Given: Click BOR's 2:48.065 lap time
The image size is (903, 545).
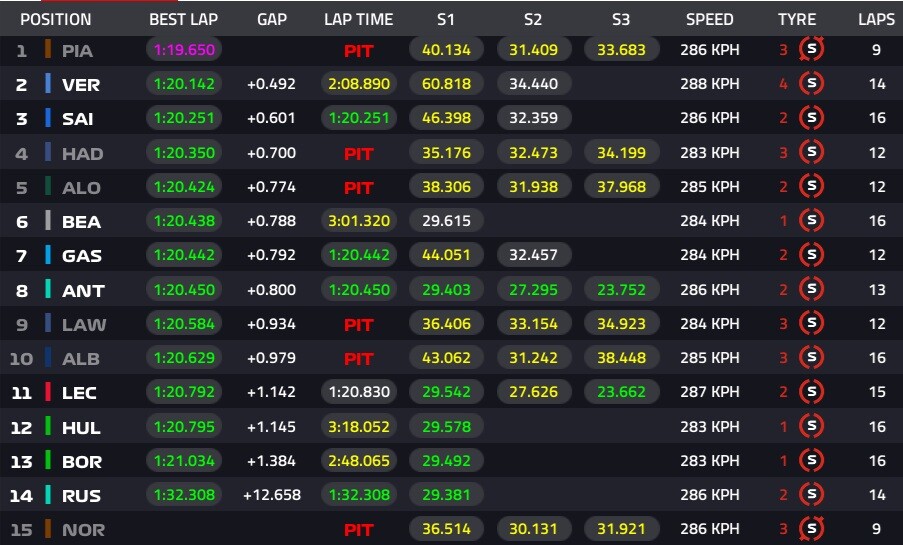Looking at the screenshot, I should tap(358, 461).
